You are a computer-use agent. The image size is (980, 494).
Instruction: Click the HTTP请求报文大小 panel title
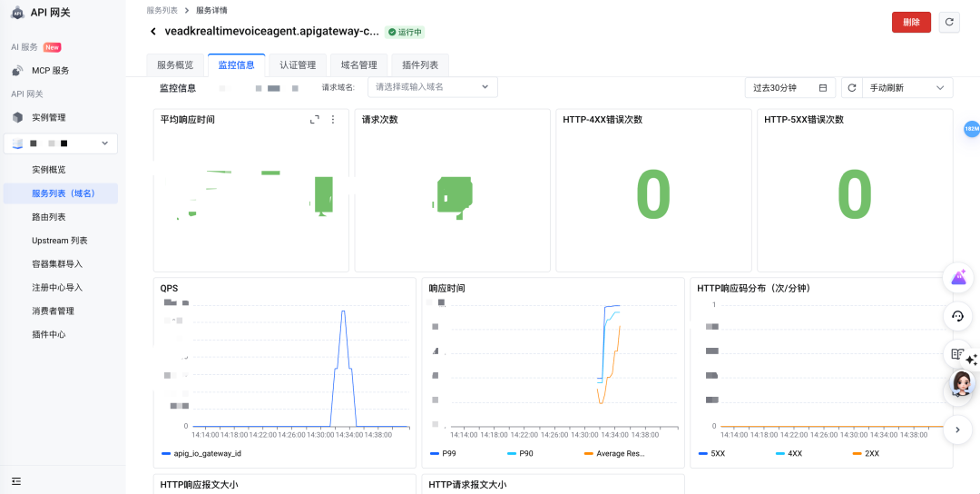(x=467, y=485)
